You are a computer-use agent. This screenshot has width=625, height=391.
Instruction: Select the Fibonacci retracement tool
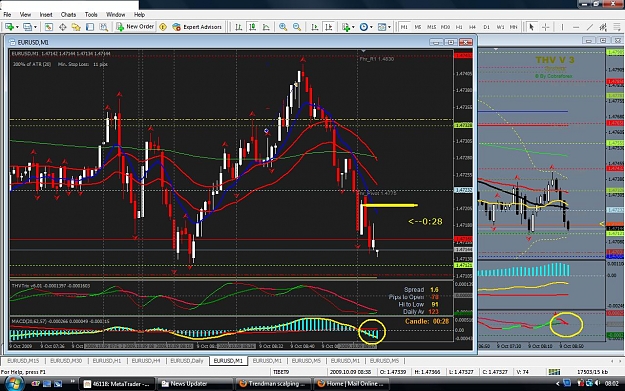click(x=617, y=27)
